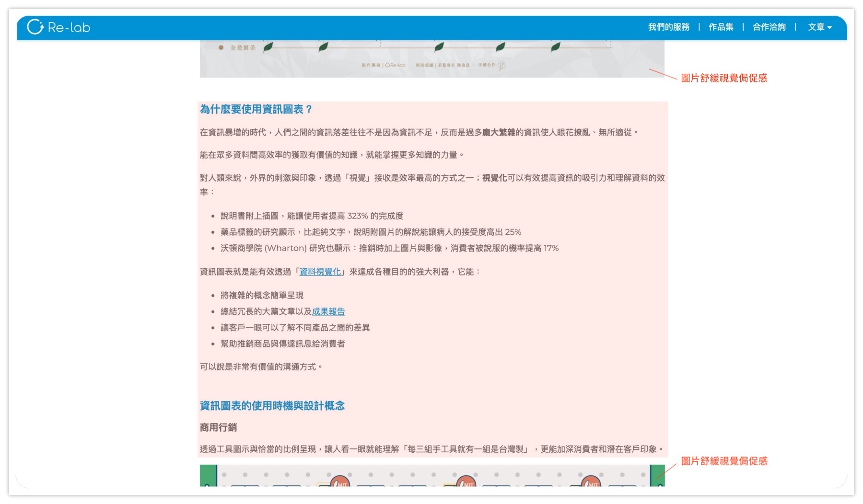
Task: Click the Re-lab logo in the header
Action: point(58,27)
